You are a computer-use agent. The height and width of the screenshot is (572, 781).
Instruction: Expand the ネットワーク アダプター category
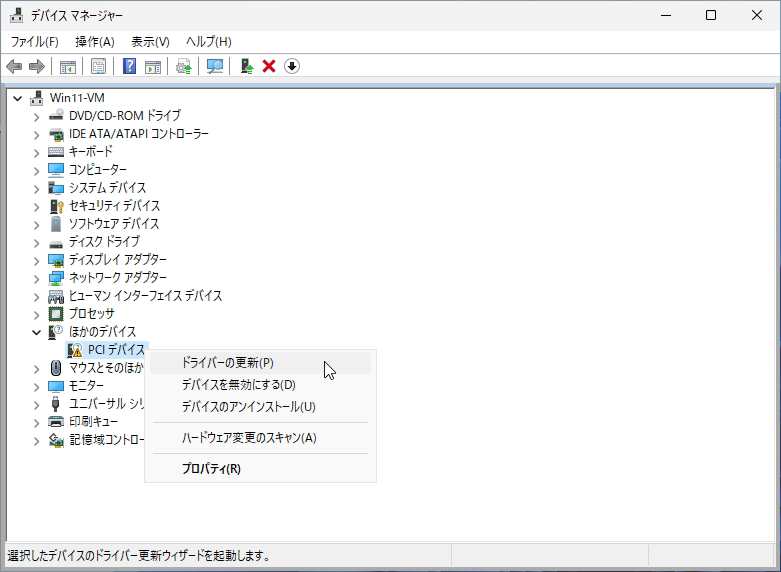(x=36, y=279)
